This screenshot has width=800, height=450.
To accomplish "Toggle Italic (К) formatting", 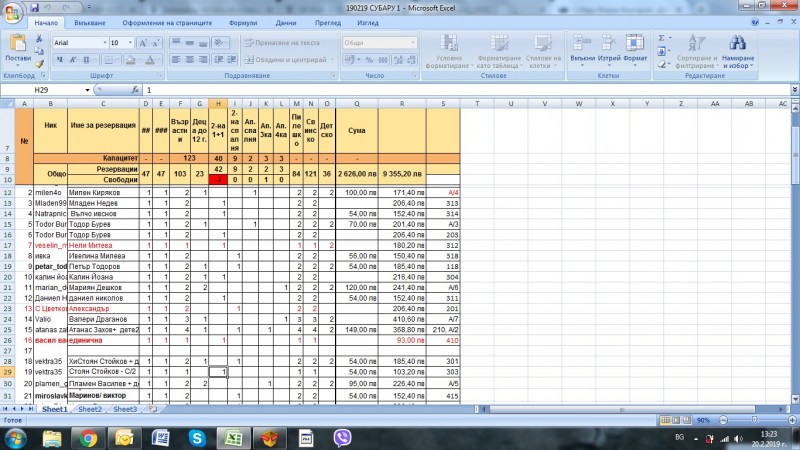I will tap(73, 60).
